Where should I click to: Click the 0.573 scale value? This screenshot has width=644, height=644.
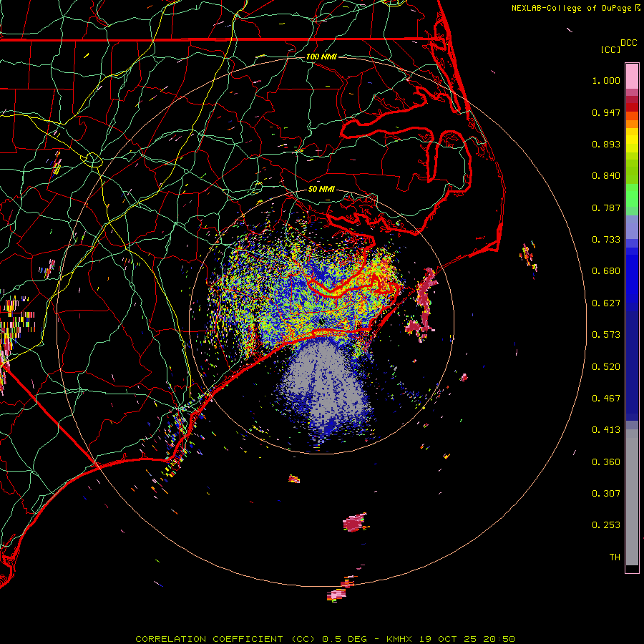[606, 335]
